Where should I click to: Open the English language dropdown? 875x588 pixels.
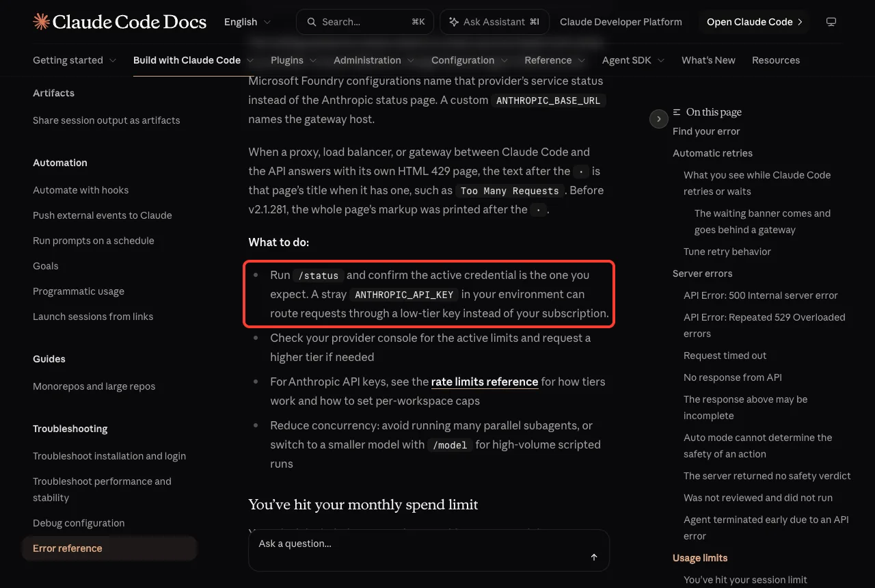pyautogui.click(x=247, y=22)
